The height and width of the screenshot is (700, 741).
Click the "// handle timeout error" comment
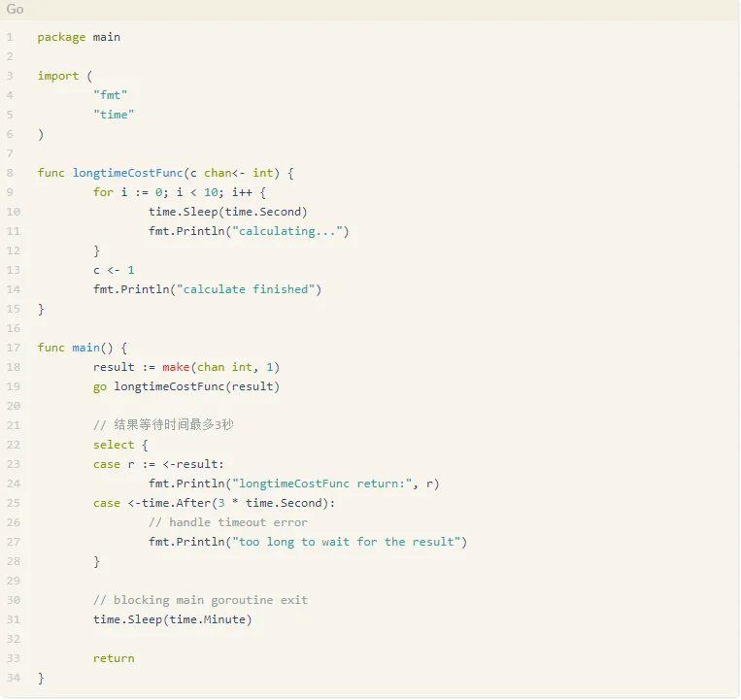228,522
